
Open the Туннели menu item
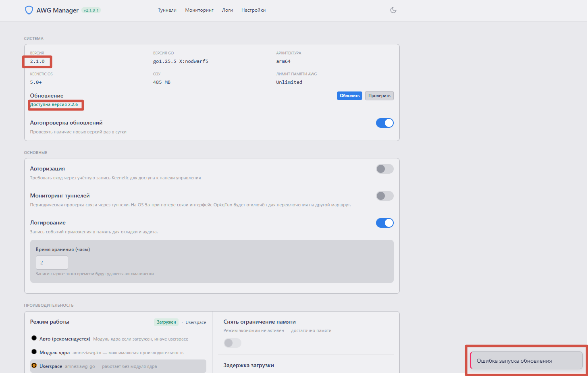167,10
